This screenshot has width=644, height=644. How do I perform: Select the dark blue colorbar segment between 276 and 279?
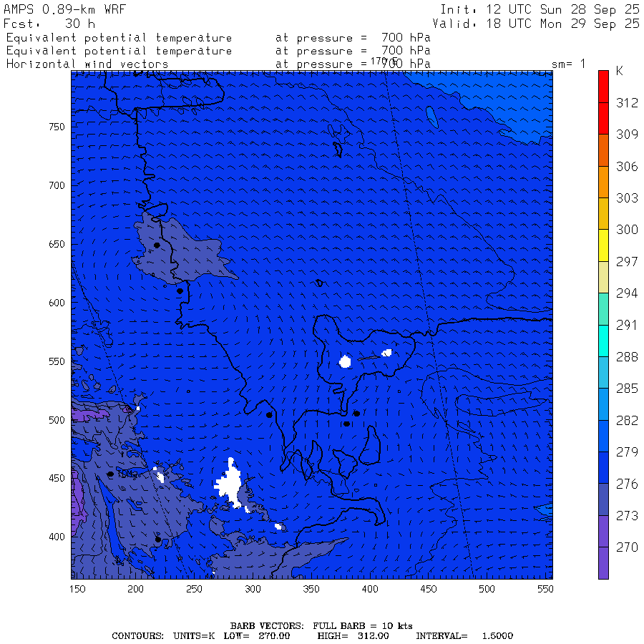click(603, 468)
